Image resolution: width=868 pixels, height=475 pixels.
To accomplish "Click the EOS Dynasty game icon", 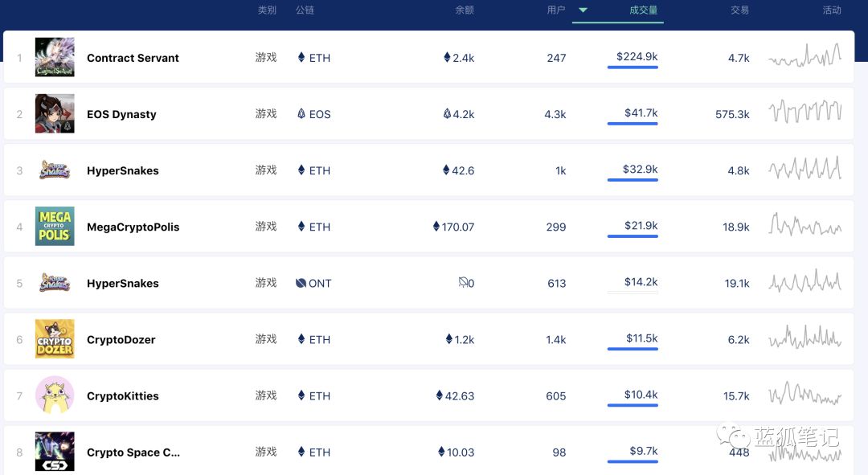I will pos(55,113).
